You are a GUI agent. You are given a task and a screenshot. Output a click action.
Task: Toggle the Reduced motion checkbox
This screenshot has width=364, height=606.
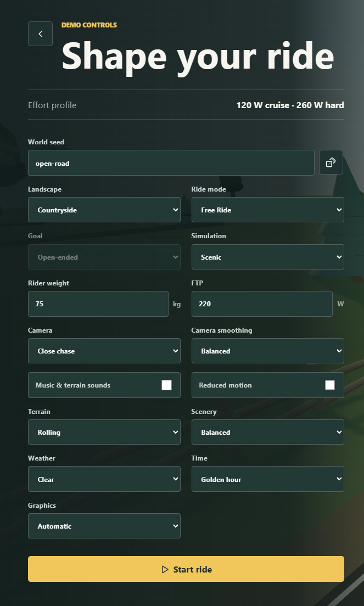click(x=330, y=385)
